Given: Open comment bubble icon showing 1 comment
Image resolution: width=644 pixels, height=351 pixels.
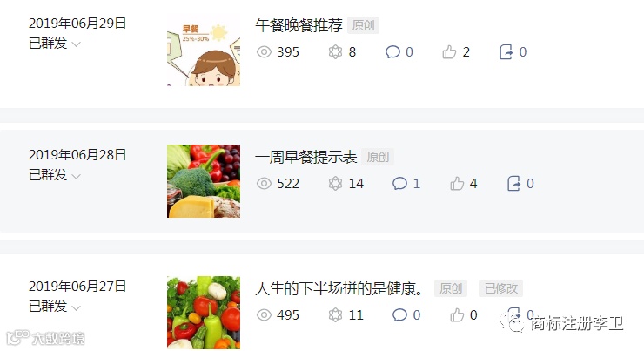Looking at the screenshot, I should [x=399, y=184].
